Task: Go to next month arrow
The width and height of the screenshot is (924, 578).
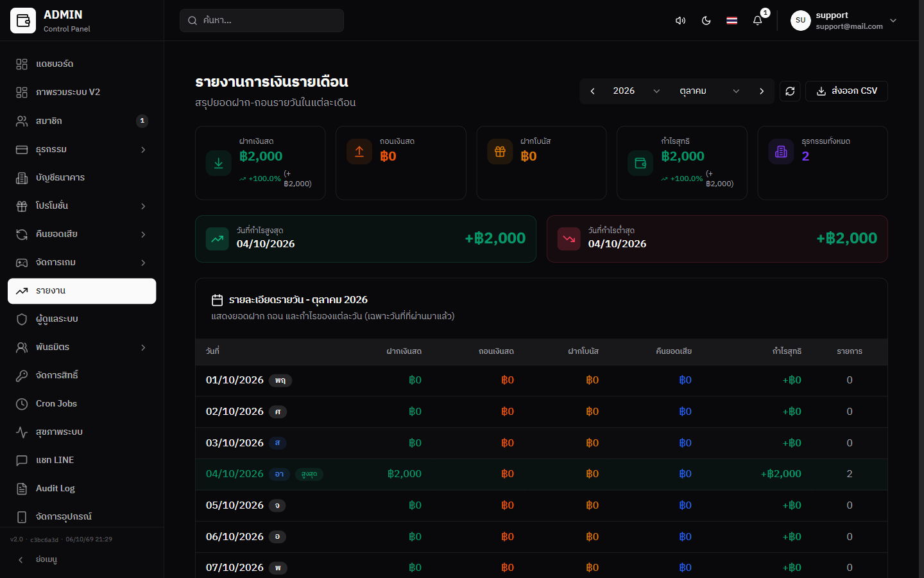Action: coord(762,91)
